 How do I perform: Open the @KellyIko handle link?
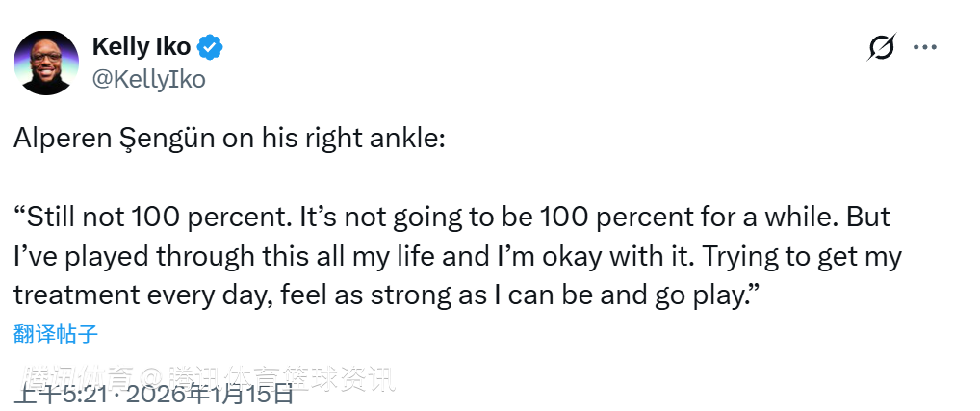pos(148,79)
